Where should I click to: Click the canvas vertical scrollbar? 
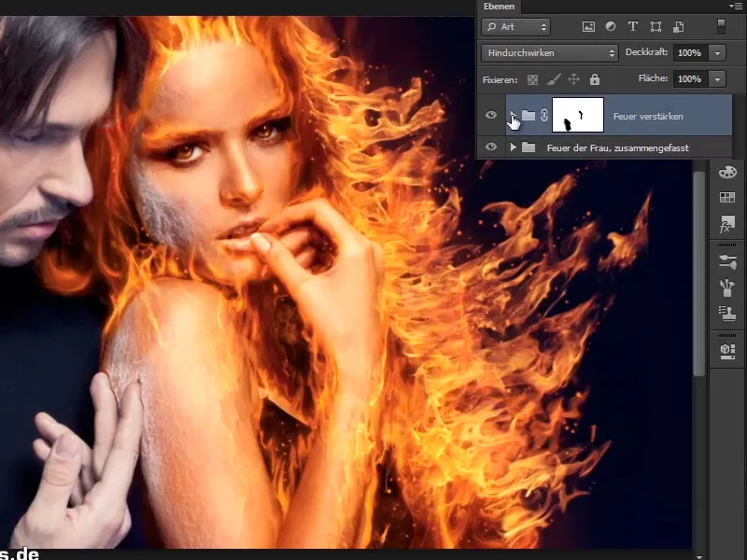[698, 273]
